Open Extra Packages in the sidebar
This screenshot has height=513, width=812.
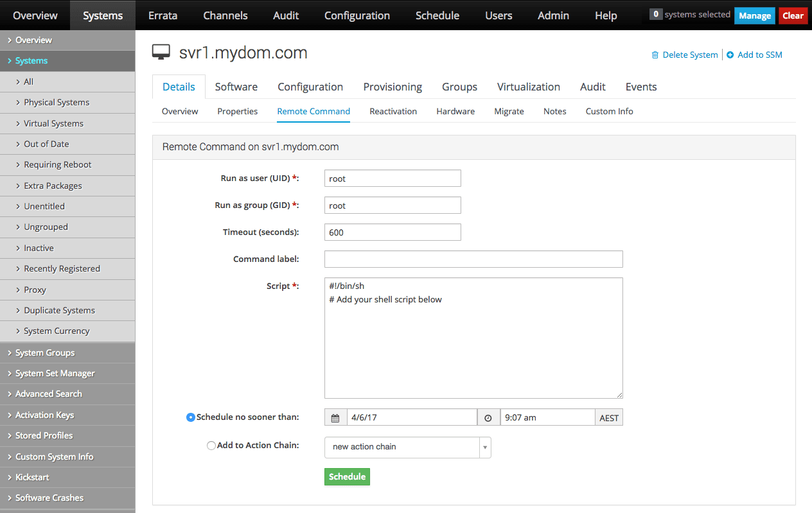click(x=67, y=186)
